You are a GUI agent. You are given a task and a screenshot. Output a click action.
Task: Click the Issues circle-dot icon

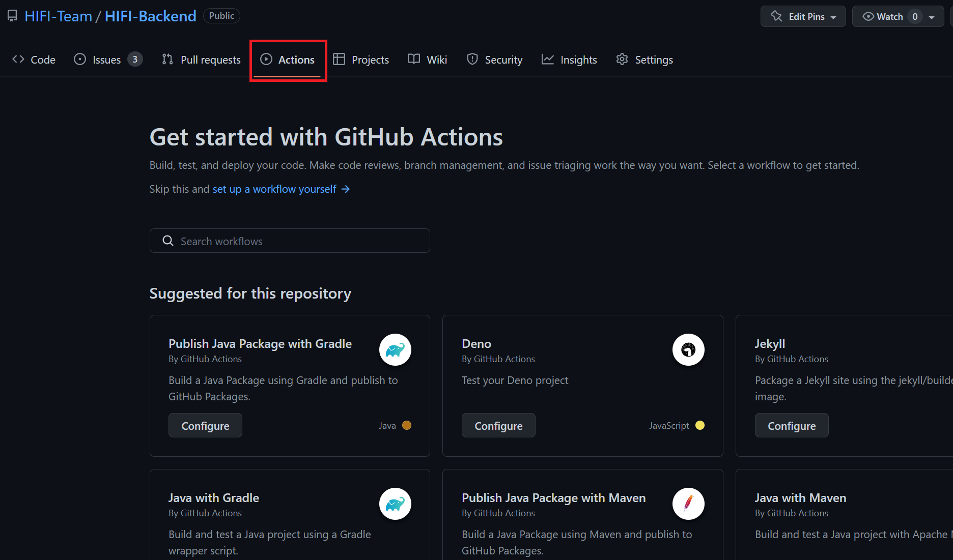point(80,60)
